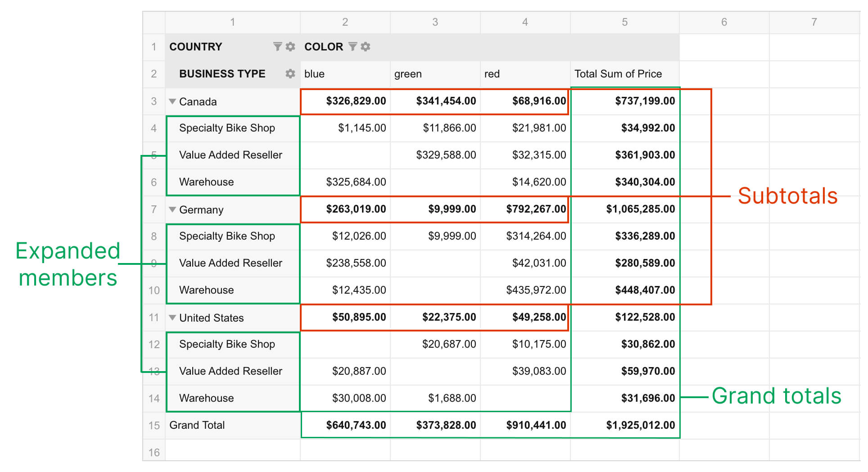The width and height of the screenshot is (868, 472).
Task: Collapse the Canada row
Action: pos(172,101)
